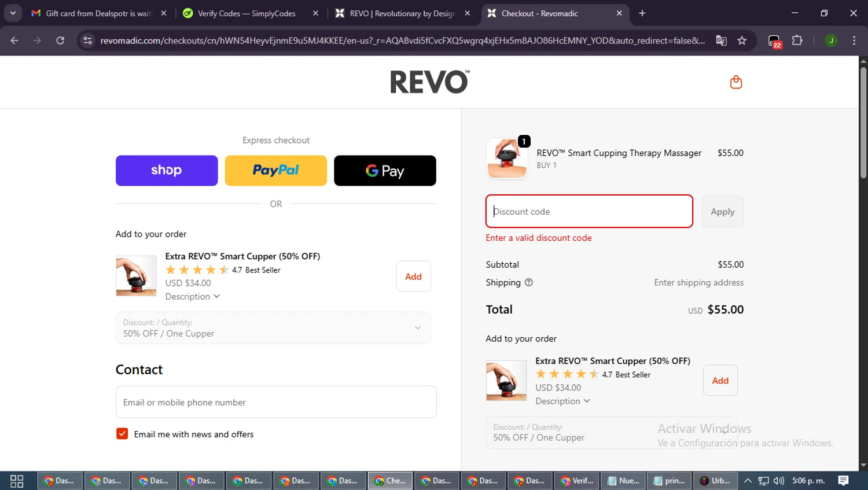Expand Description in the order summary panel
The height and width of the screenshot is (490, 868).
562,401
